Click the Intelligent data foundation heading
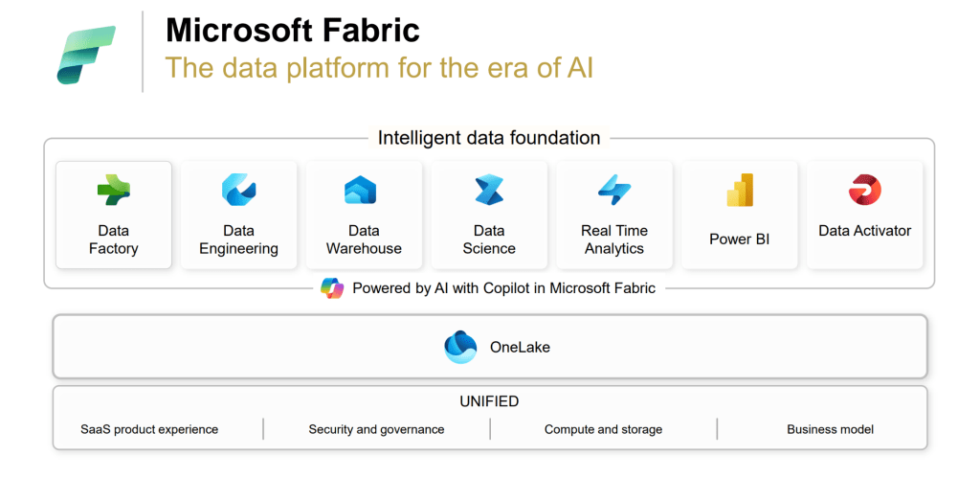The height and width of the screenshot is (478, 980). 489,138
